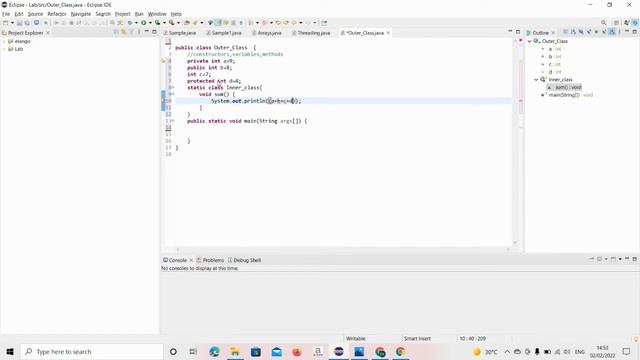Toggle Hide Local Types in Outline
This screenshot has width=640, height=360.
point(604,32)
